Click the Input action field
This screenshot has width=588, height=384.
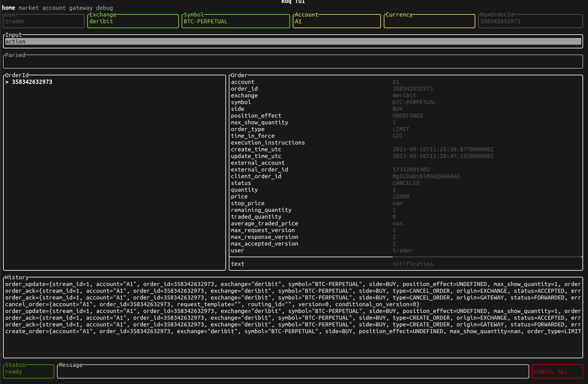[293, 41]
